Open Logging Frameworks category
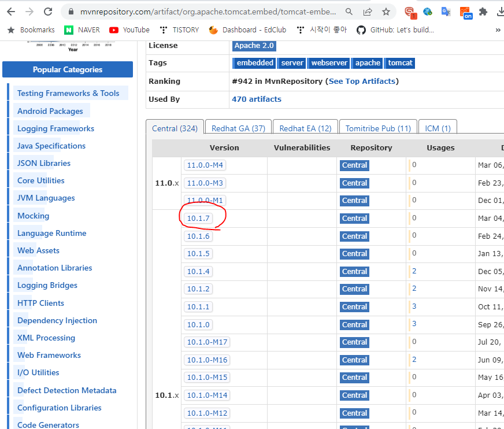Screen dimensions: 504x429 55,128
